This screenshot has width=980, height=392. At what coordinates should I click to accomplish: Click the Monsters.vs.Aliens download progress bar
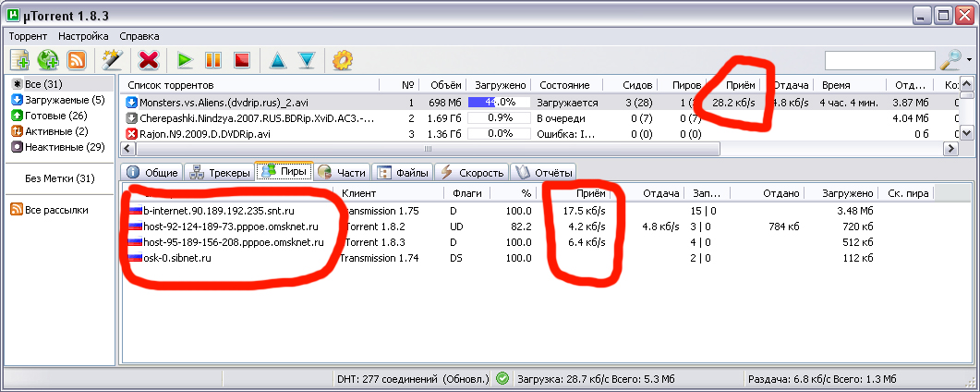coord(499,103)
